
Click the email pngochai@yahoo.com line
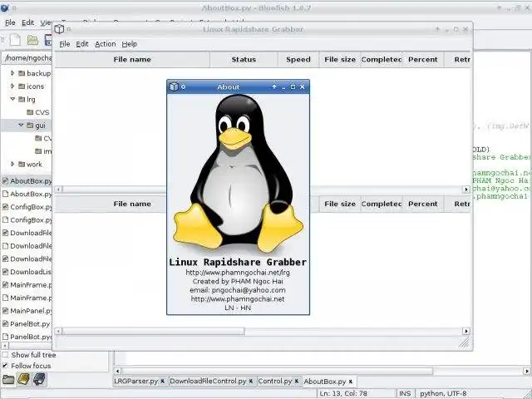click(238, 290)
